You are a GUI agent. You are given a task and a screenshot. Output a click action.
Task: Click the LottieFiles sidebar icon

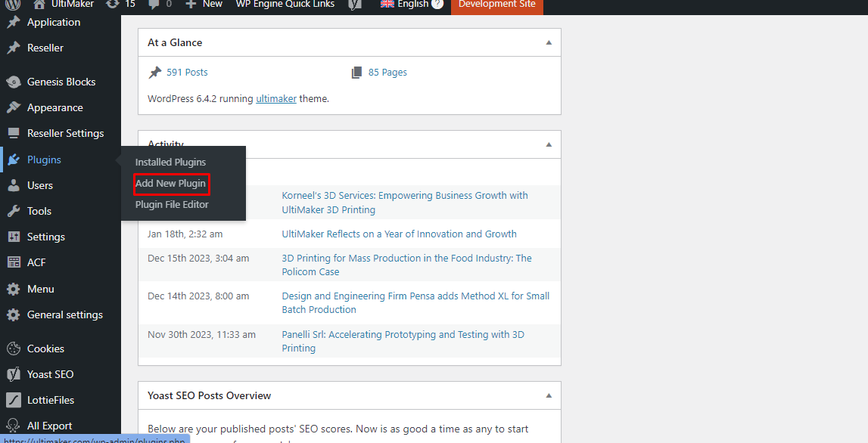[x=14, y=400]
